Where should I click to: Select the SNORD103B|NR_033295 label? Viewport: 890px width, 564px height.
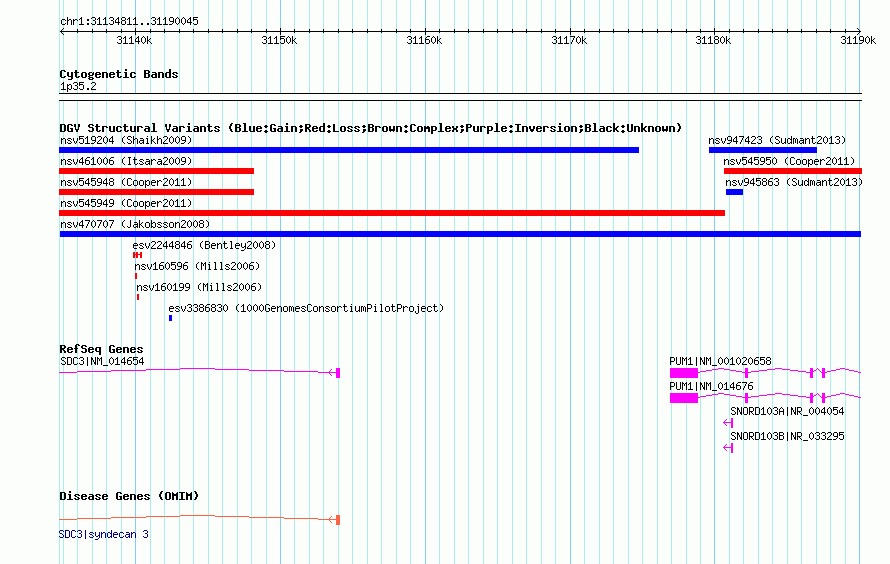(787, 436)
